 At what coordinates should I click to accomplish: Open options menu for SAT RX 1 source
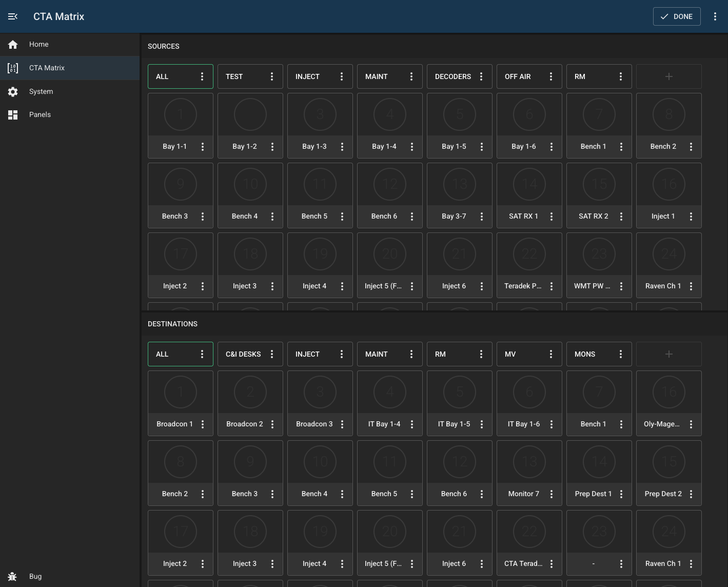click(x=552, y=217)
